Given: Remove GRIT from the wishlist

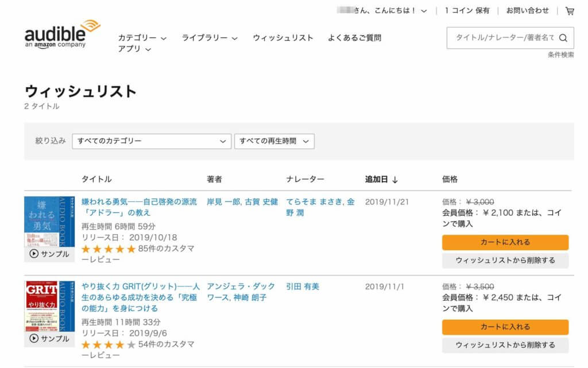Looking at the screenshot, I should pos(505,345).
